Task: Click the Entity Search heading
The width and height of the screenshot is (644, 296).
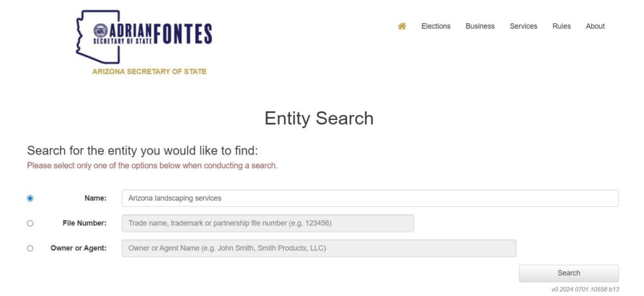Action: coord(319,118)
